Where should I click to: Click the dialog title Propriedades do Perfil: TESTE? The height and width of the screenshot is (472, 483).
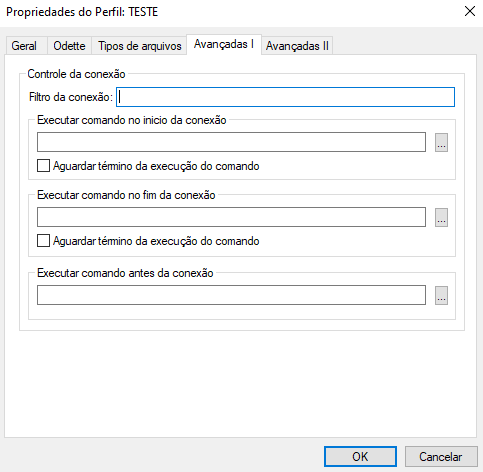(x=82, y=12)
